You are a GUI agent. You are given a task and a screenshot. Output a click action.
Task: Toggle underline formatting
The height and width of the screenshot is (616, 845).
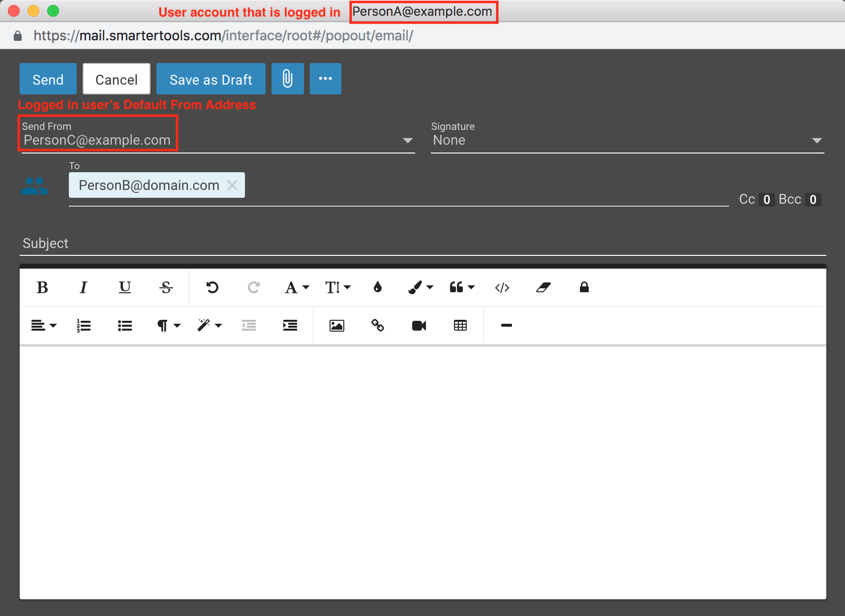coord(125,288)
